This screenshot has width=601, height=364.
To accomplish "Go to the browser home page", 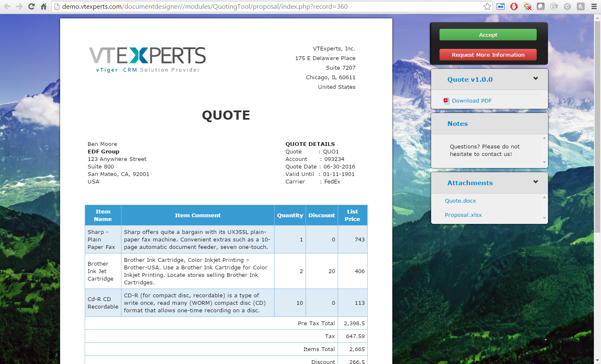I will coord(43,6).
